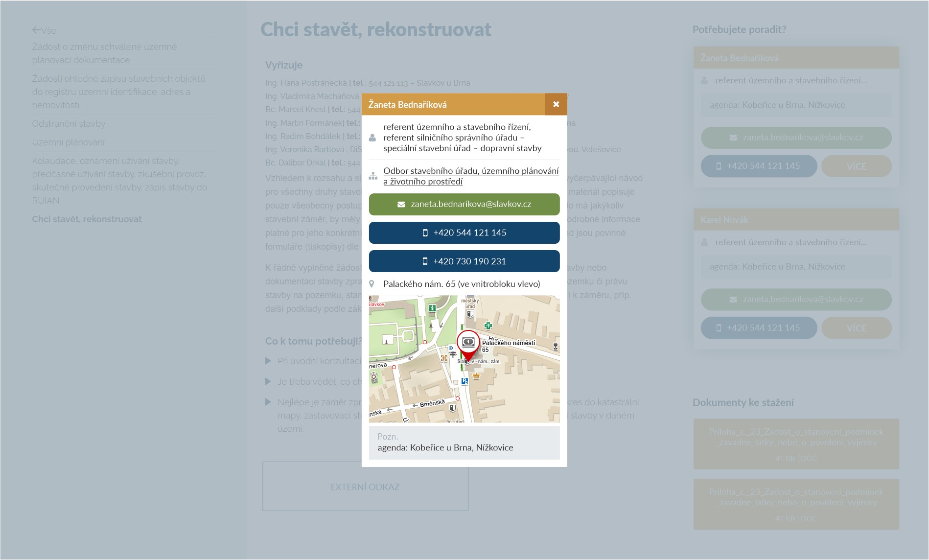Expand the Nejlépe je záměr triangle item
Image resolution: width=929 pixels, height=560 pixels.
[x=268, y=402]
